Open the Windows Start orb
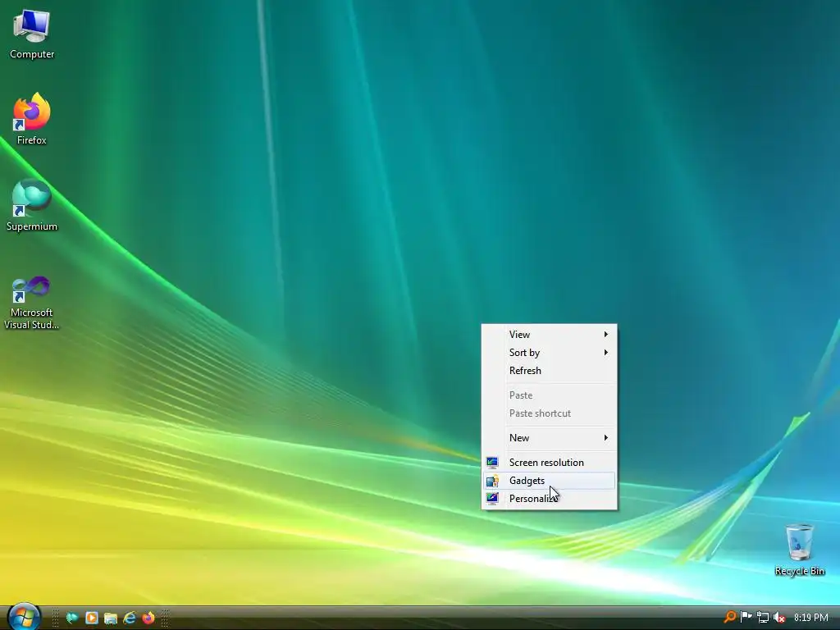840x630 pixels. [x=24, y=617]
